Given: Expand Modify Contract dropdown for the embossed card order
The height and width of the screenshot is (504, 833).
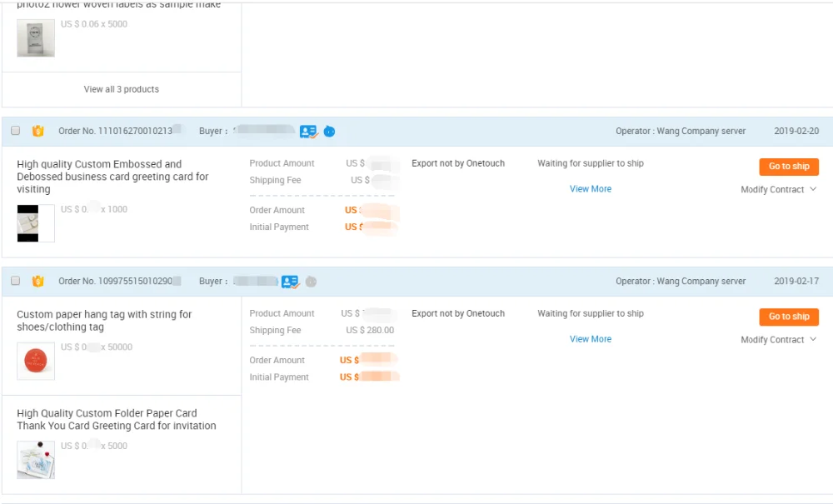Looking at the screenshot, I should pyautogui.click(x=778, y=190).
